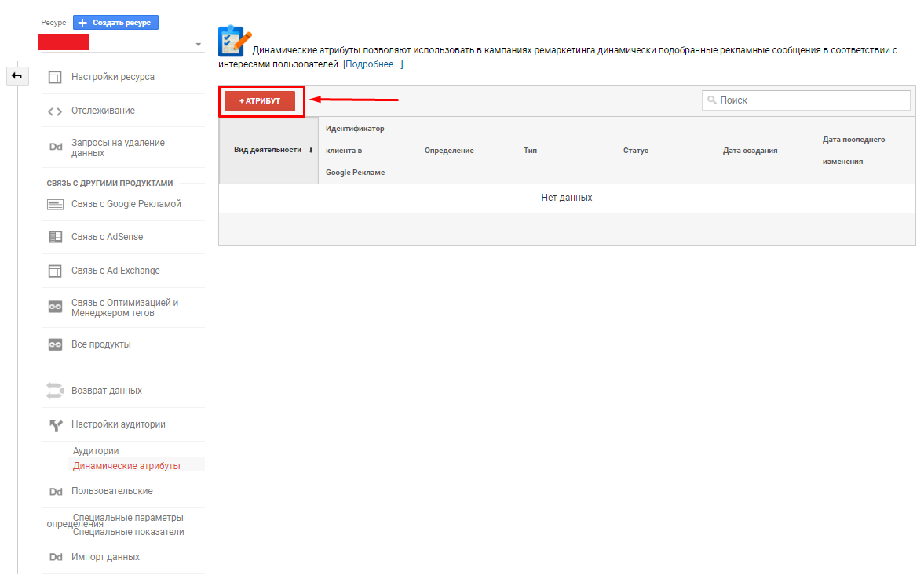Click the back arrow icon in sidebar
This screenshot has height=575, width=924.
[x=17, y=76]
